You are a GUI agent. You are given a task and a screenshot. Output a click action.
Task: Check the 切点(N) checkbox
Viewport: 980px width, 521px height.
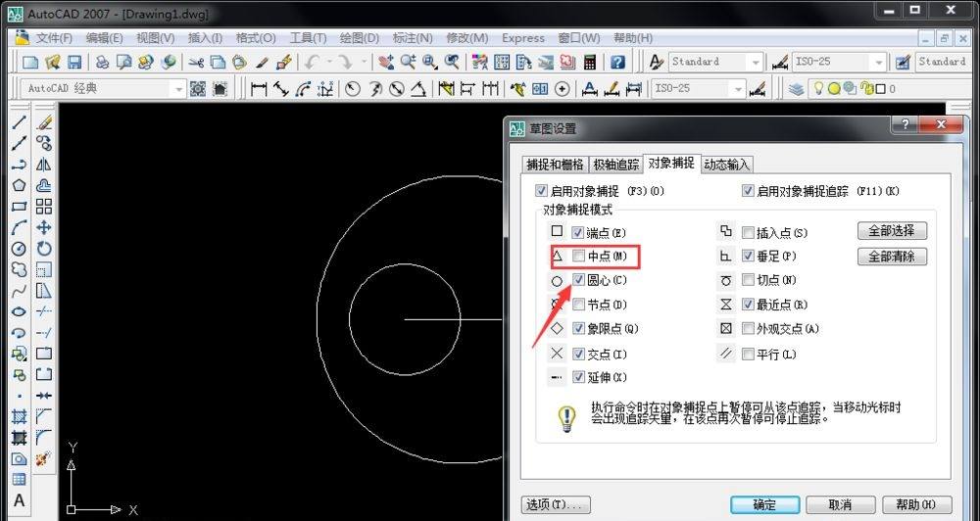pyautogui.click(x=748, y=280)
